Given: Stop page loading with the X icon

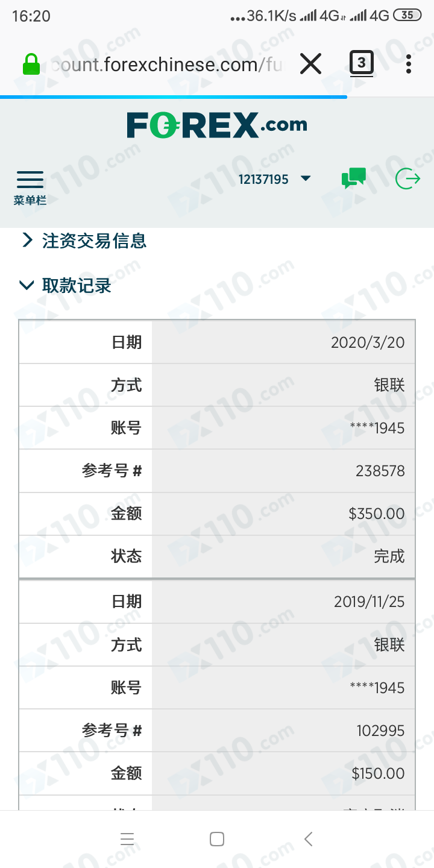Looking at the screenshot, I should pyautogui.click(x=310, y=63).
